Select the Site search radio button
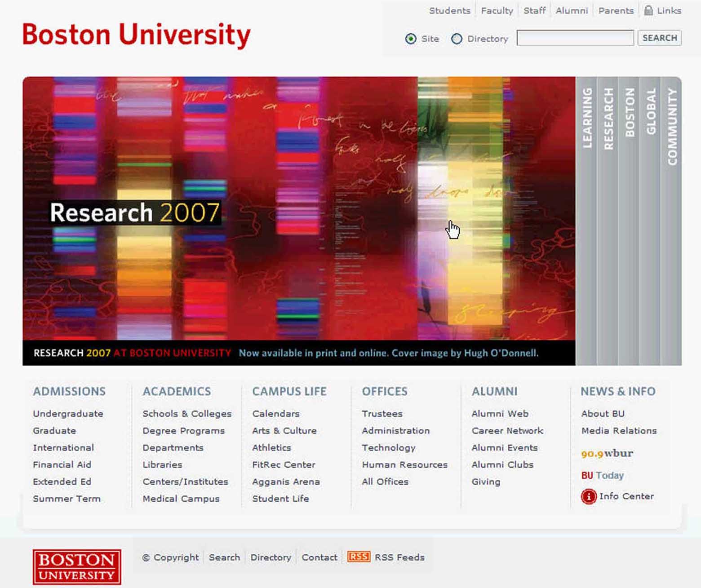The image size is (701, 588). pyautogui.click(x=411, y=39)
